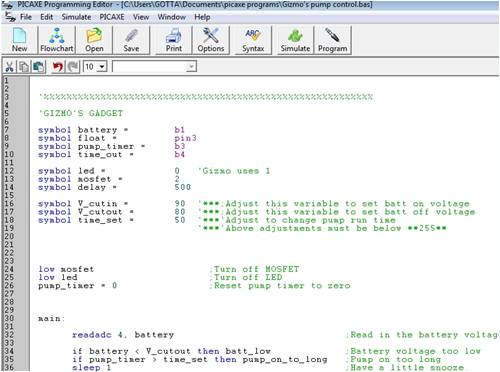
Task: Paste with the clipboard icon
Action: 38,67
